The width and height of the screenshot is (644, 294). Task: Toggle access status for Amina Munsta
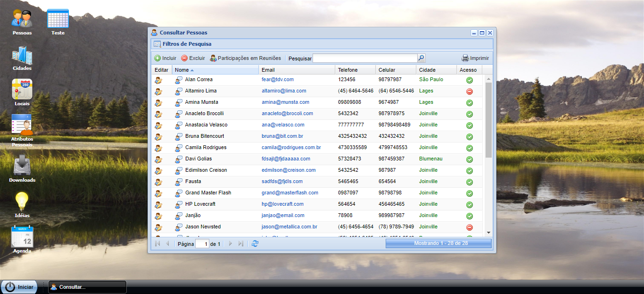click(x=470, y=103)
